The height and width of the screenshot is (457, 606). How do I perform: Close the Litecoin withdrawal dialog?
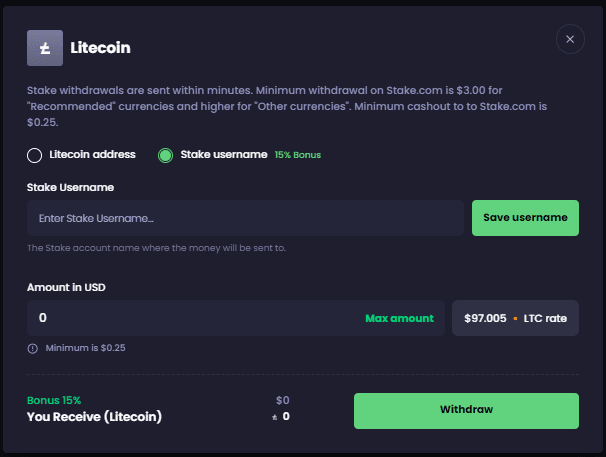tap(570, 40)
